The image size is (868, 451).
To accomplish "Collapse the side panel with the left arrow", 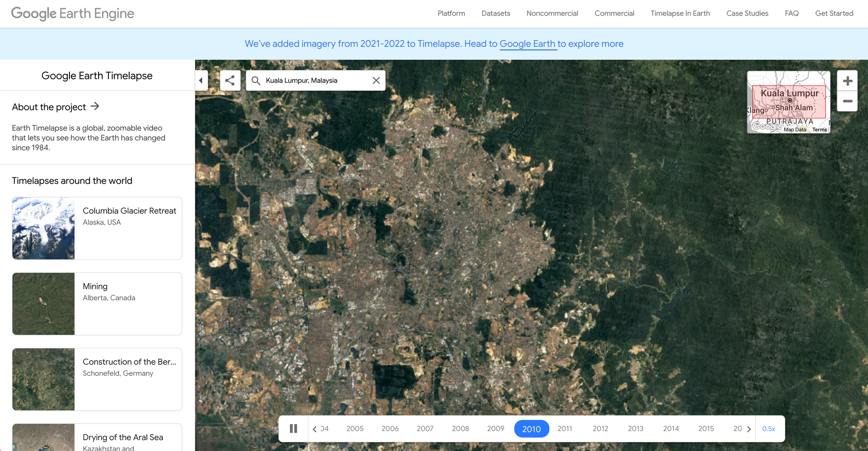I will coord(201,80).
